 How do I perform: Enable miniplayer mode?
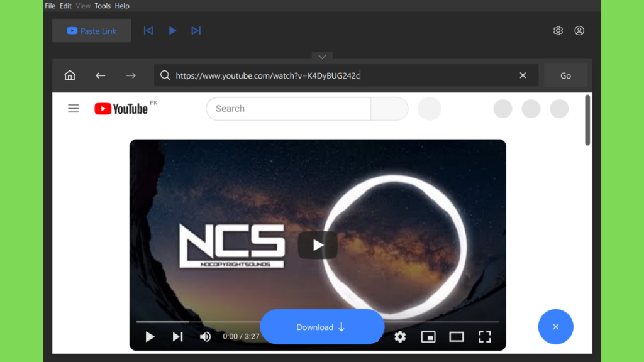[428, 337]
